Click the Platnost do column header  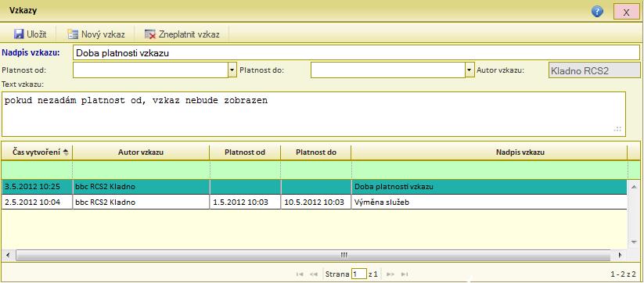point(316,152)
